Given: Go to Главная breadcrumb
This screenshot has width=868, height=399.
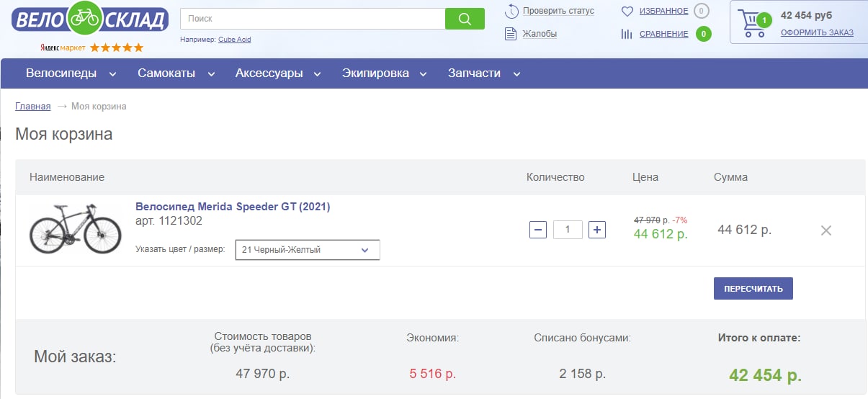Looking at the screenshot, I should click(33, 107).
